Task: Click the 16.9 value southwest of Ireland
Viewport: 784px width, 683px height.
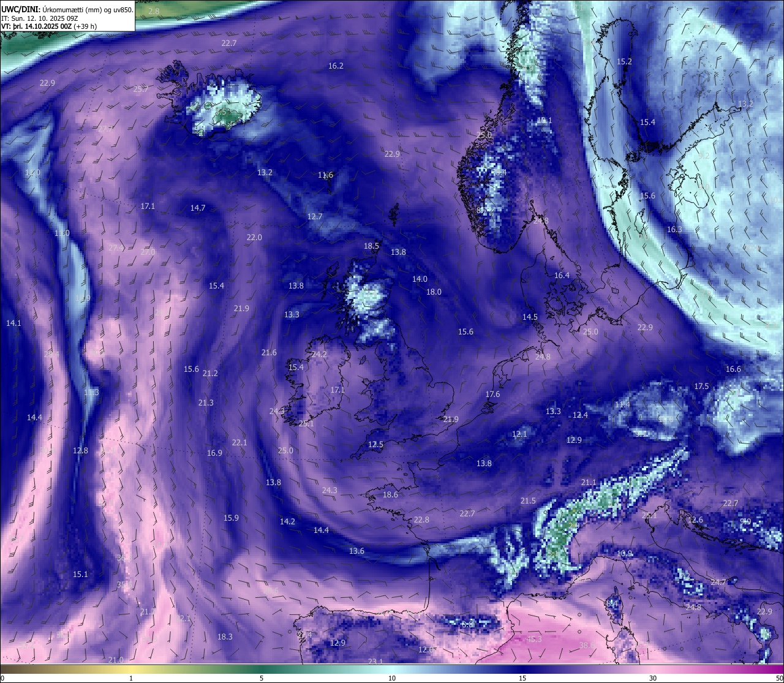Action: (214, 453)
